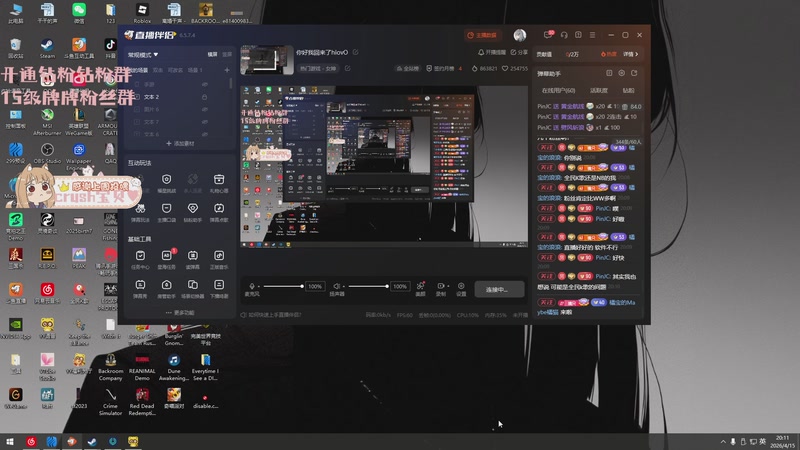
Task: Expand 详情 details chevron
Action: (x=631, y=54)
